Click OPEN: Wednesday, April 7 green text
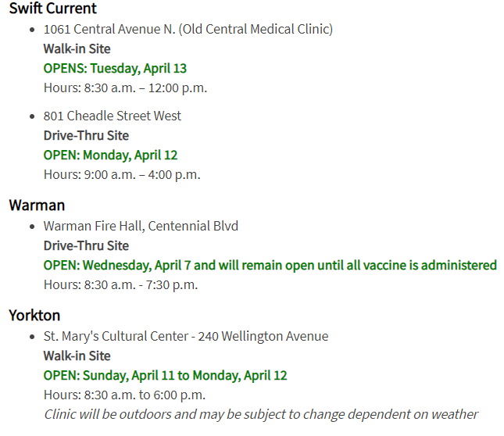504x436 pixels. click(x=270, y=266)
